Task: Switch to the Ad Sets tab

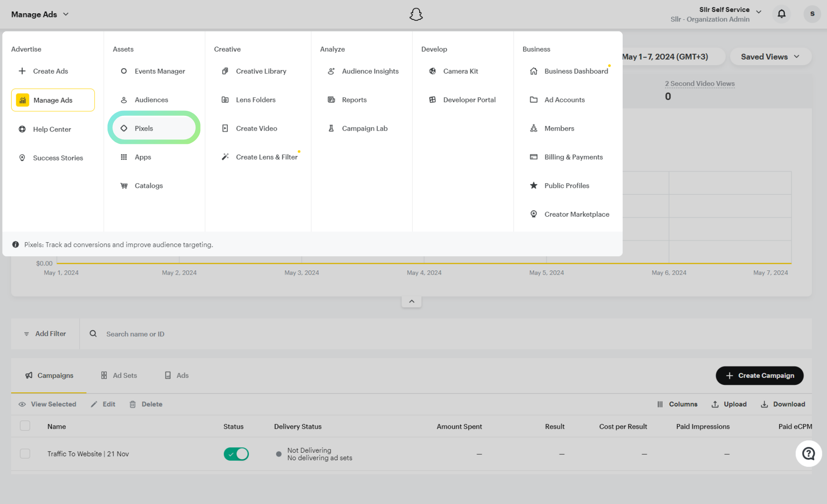Action: click(119, 375)
